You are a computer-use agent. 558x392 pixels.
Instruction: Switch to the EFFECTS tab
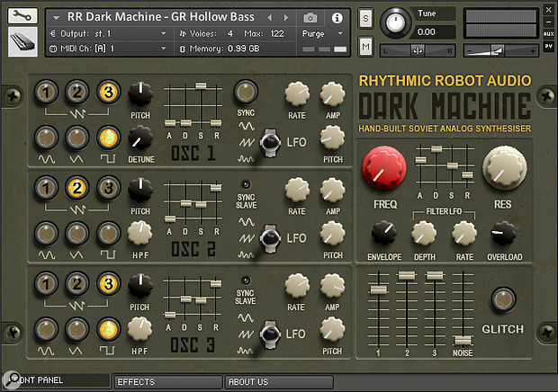click(167, 382)
